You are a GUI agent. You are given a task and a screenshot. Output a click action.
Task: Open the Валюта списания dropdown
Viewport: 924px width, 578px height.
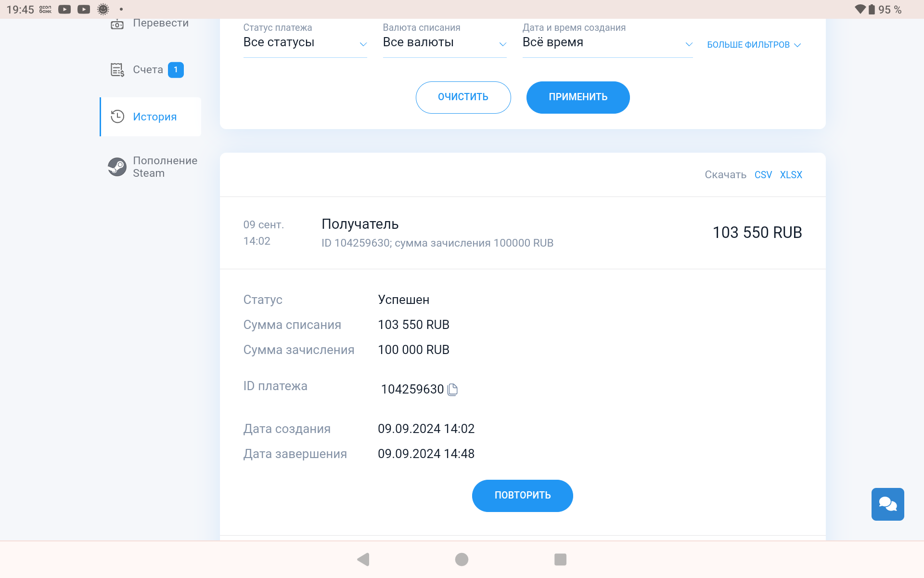444,43
